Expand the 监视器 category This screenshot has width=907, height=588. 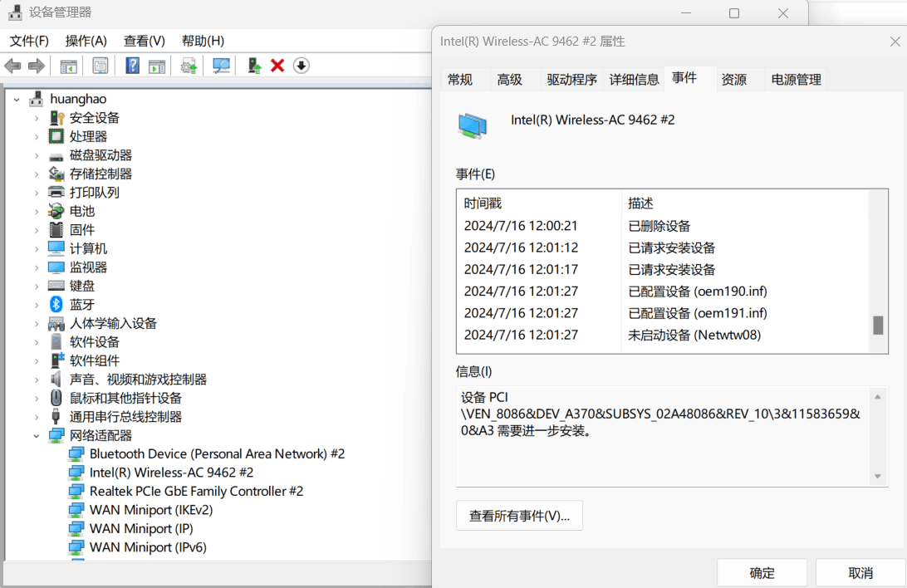click(37, 267)
